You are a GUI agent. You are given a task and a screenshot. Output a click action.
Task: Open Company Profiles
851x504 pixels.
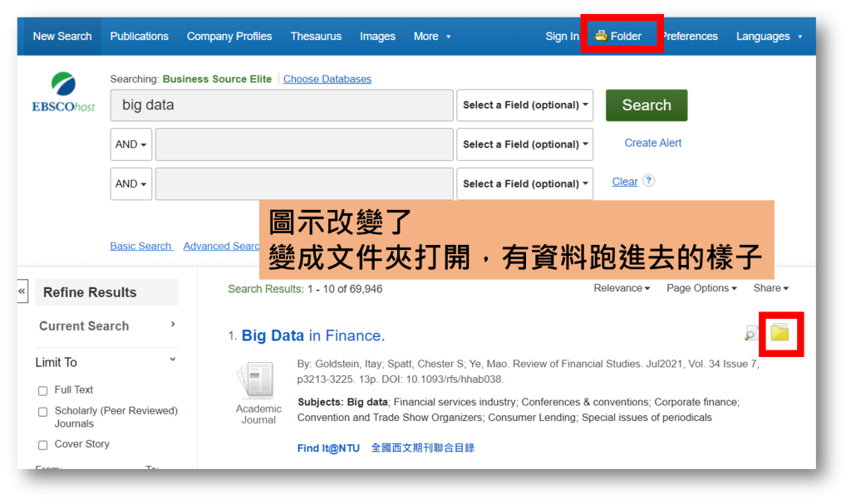click(229, 37)
